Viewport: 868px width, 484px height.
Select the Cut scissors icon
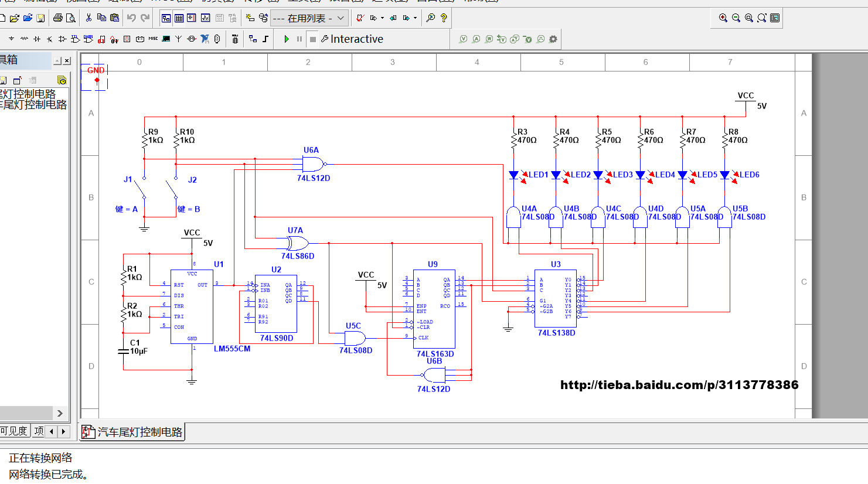(88, 18)
